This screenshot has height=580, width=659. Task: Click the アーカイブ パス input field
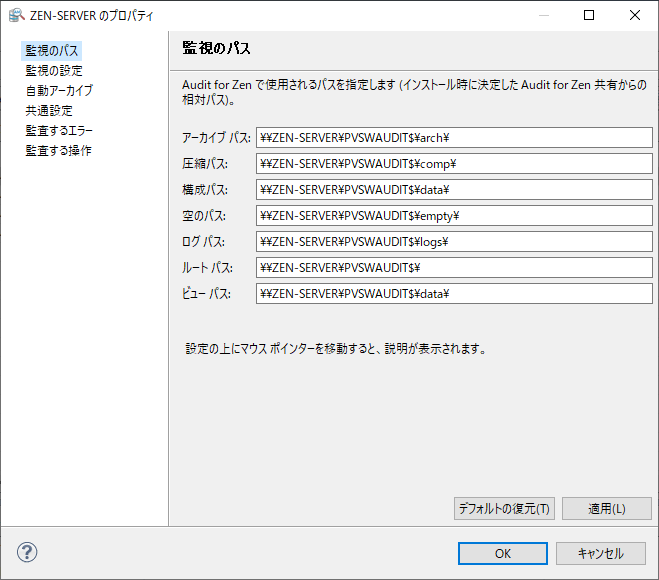point(453,138)
